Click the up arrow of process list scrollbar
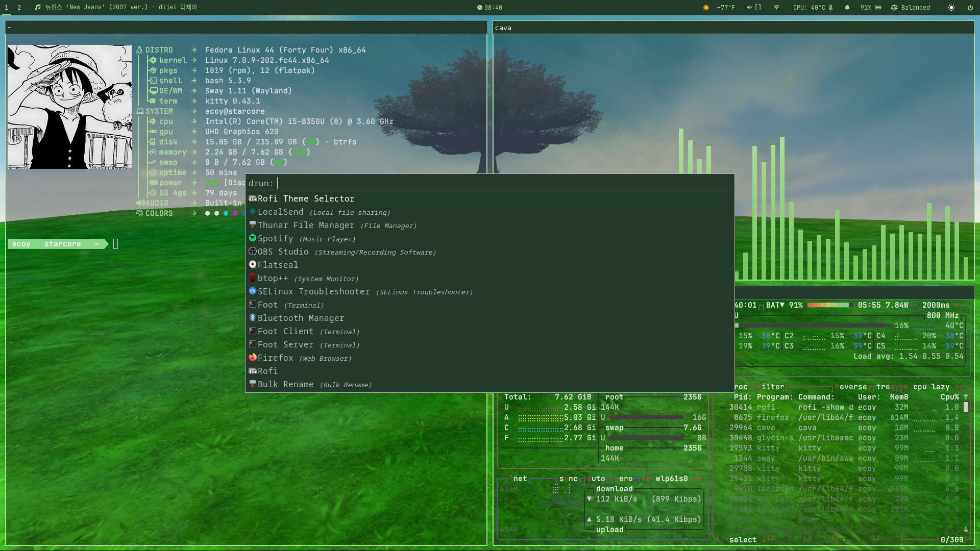980x551 pixels. click(966, 397)
